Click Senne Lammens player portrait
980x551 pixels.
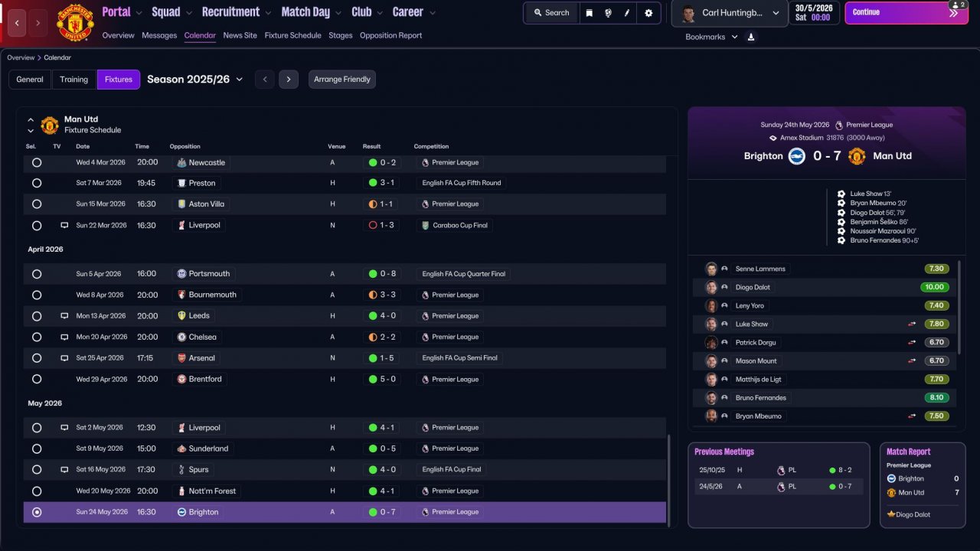tap(711, 269)
